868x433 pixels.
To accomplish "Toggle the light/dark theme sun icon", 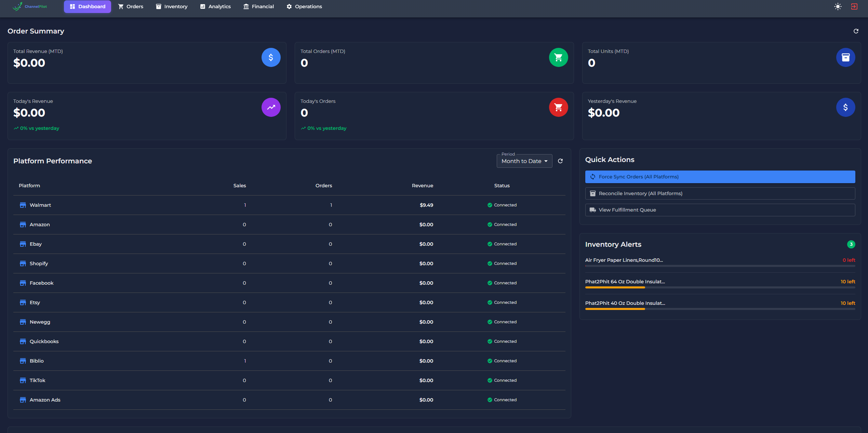I will (838, 6).
